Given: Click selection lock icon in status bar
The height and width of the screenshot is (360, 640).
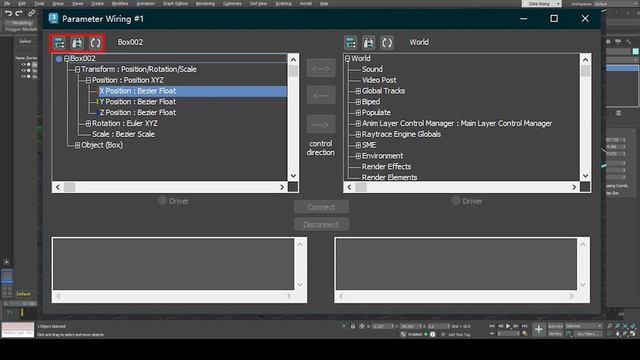Looking at the screenshot, I should (x=353, y=326).
